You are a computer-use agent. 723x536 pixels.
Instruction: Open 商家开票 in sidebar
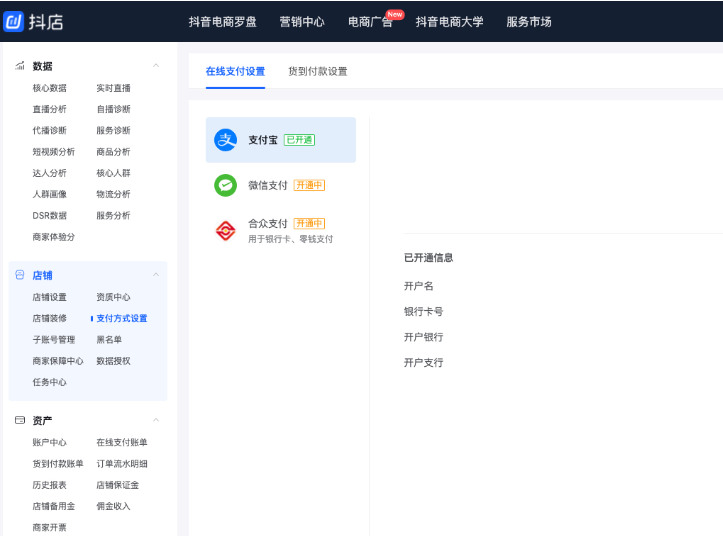coord(49,527)
